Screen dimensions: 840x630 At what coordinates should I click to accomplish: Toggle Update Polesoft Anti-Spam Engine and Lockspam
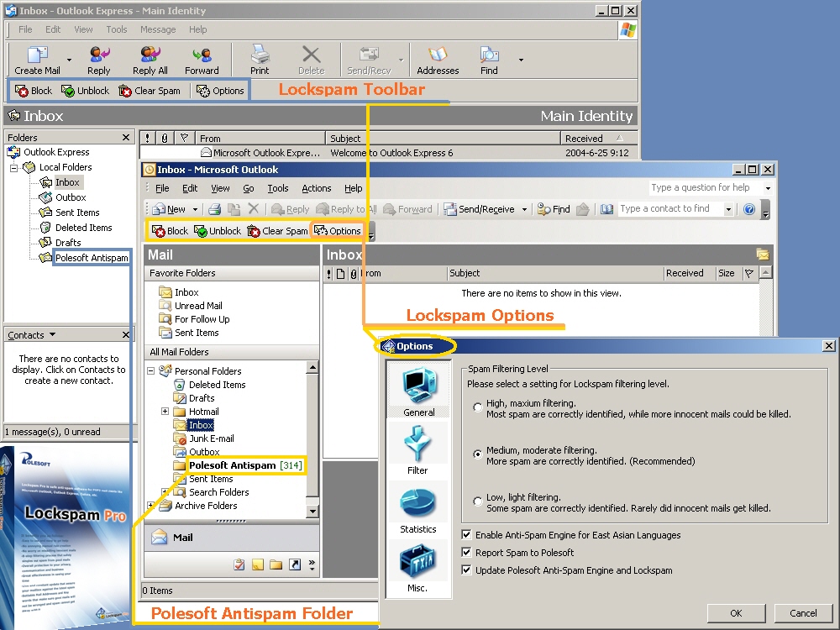[466, 570]
